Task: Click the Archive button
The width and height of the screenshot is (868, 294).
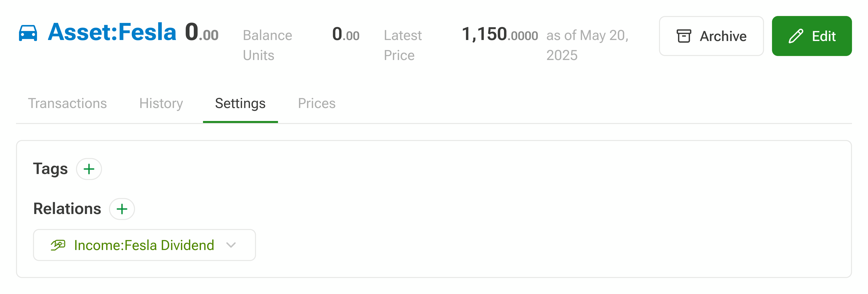Action: tap(711, 36)
